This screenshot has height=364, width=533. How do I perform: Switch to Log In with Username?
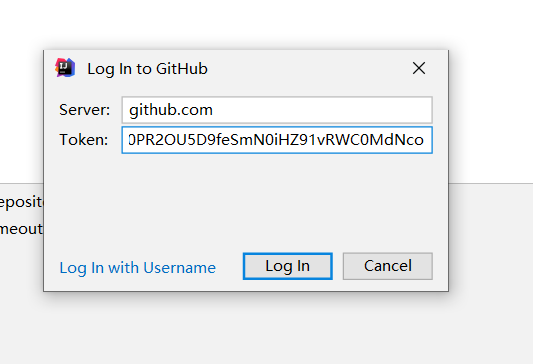tap(138, 268)
